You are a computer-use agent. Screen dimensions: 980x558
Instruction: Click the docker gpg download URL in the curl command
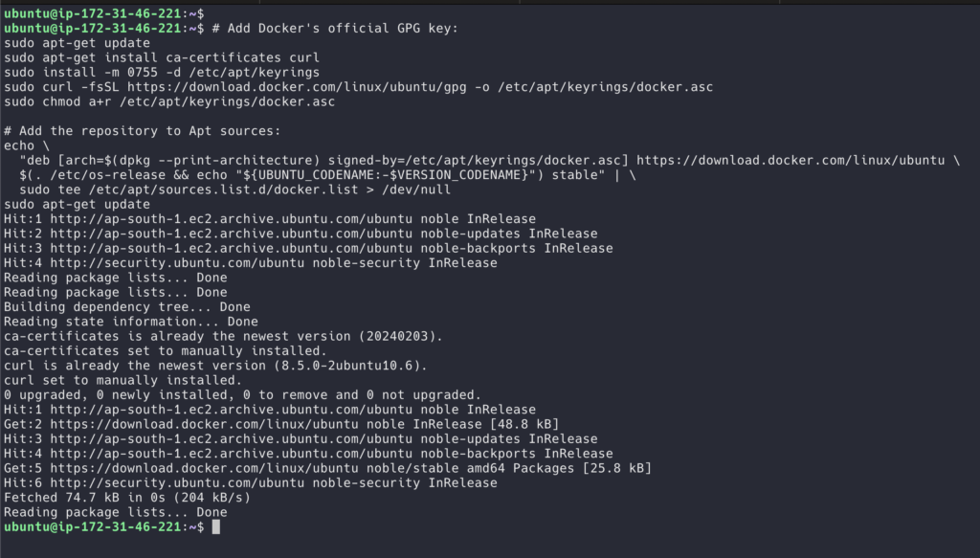[x=297, y=87]
